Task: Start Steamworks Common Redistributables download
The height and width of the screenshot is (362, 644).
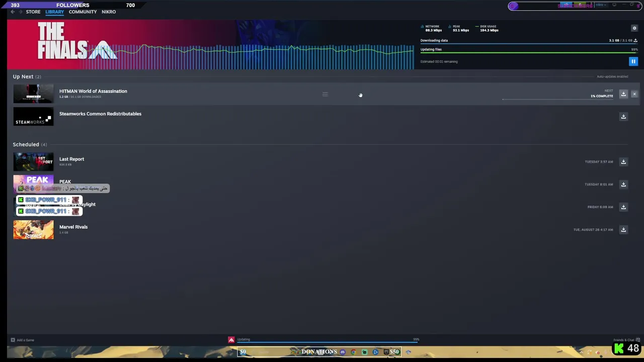Action: coord(623,117)
